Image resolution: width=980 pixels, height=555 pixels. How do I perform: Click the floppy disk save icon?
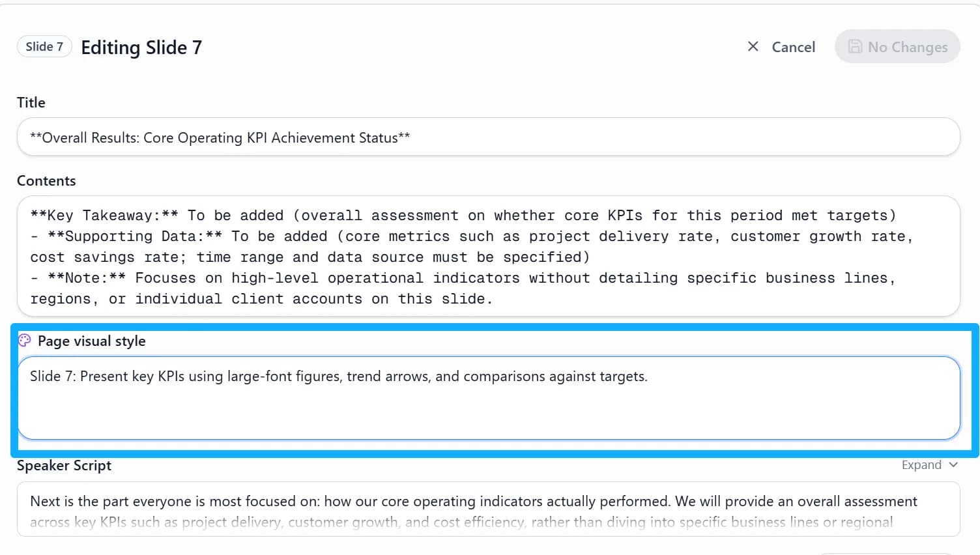click(855, 47)
